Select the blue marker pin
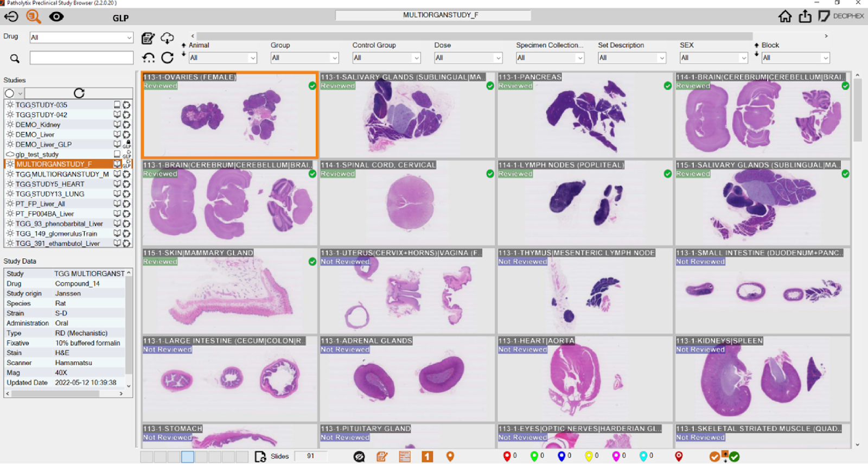This screenshot has width=868, height=464. pyautogui.click(x=561, y=456)
